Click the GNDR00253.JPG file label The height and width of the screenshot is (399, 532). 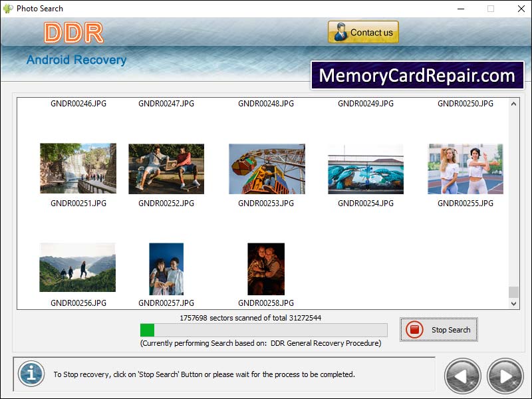(x=266, y=203)
